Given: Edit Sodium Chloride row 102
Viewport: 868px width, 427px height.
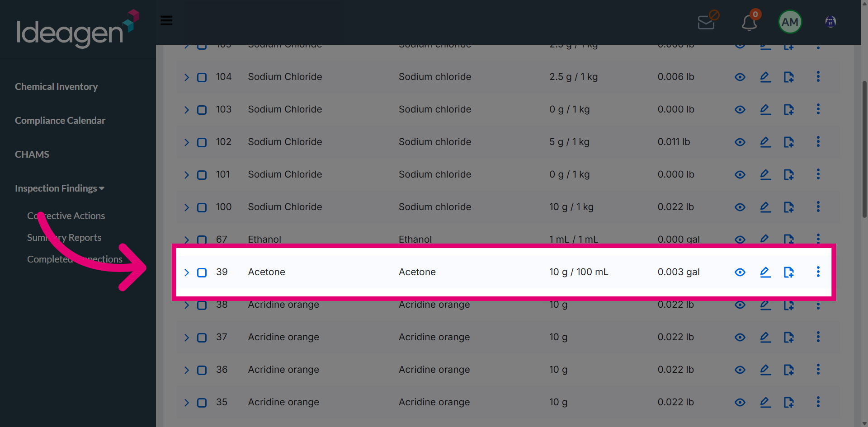Looking at the screenshot, I should (765, 142).
